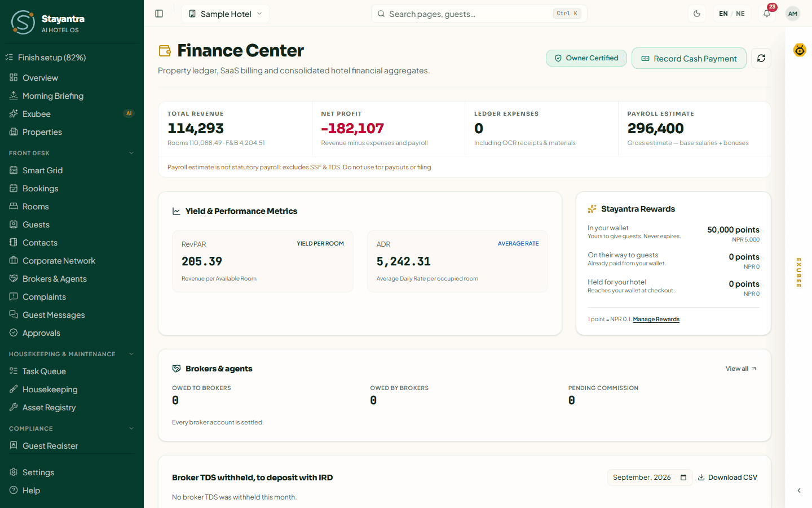
Task: Click the Rooms bed icon
Action: (x=14, y=206)
